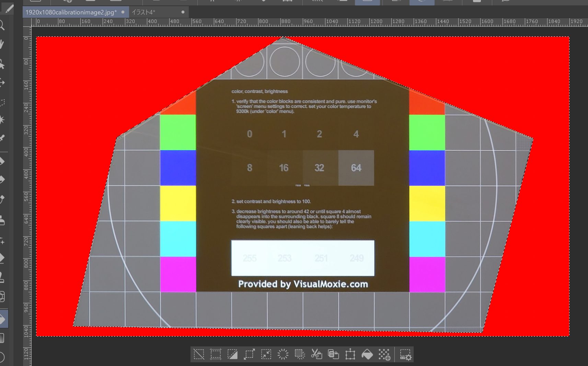Viewport: 588px width, 366px height.
Task: Close the イラスト4 tab via its dot
Action: (183, 12)
